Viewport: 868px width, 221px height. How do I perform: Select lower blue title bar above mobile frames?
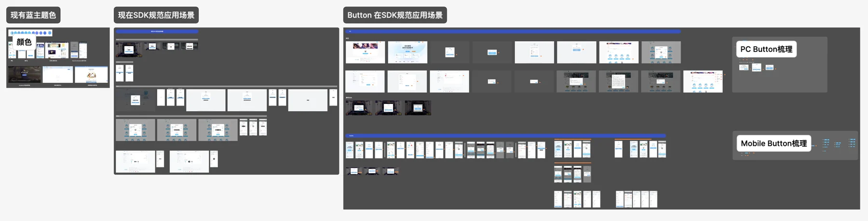click(x=506, y=136)
